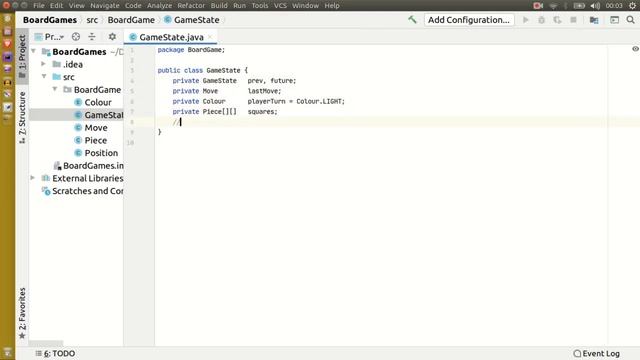
Task: Click Collapse All icon in Project panel
Action: pyautogui.click(x=92, y=37)
